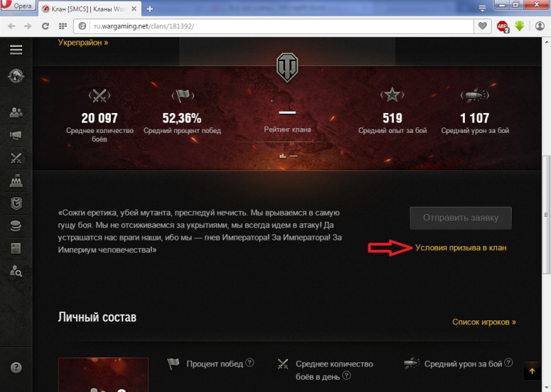Click the Отправить заявку button
Image resolution: width=551 pixels, height=392 pixels.
tap(460, 218)
